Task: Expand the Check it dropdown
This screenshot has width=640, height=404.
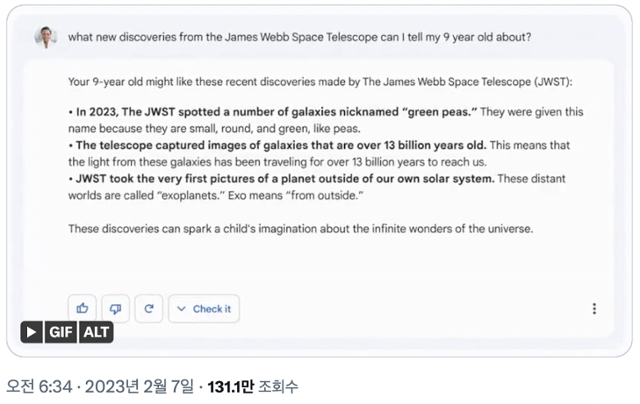Action: pos(204,309)
